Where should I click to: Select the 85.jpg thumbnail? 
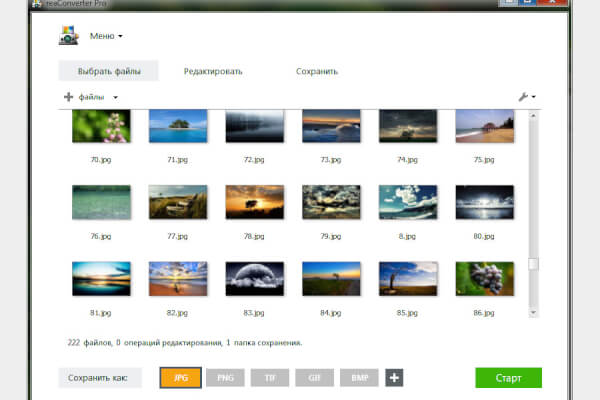tap(408, 279)
